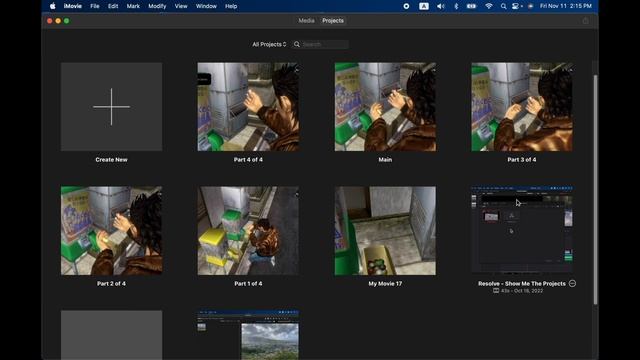
Task: Check the battery status icon
Action: 471,6
